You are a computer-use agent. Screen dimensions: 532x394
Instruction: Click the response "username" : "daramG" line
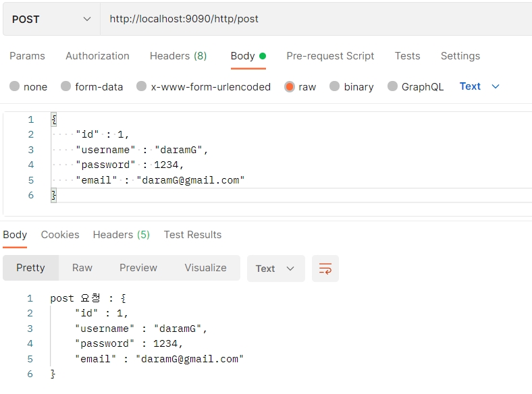click(140, 329)
